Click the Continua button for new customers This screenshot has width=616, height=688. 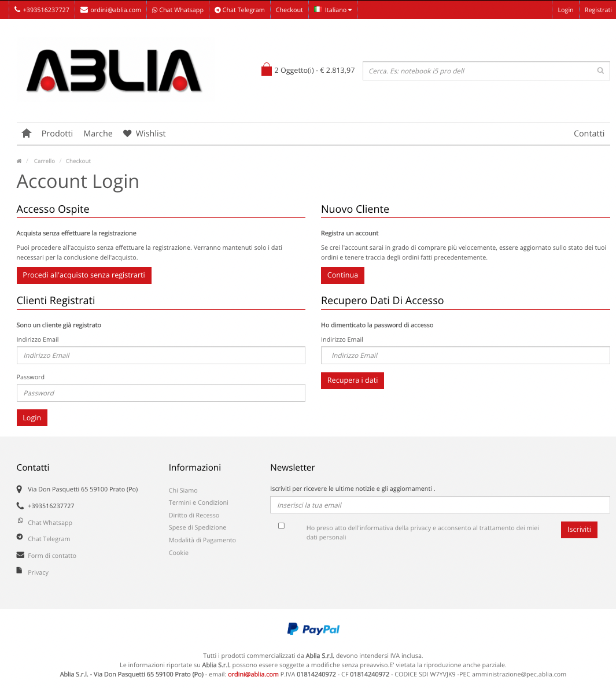pyautogui.click(x=342, y=275)
